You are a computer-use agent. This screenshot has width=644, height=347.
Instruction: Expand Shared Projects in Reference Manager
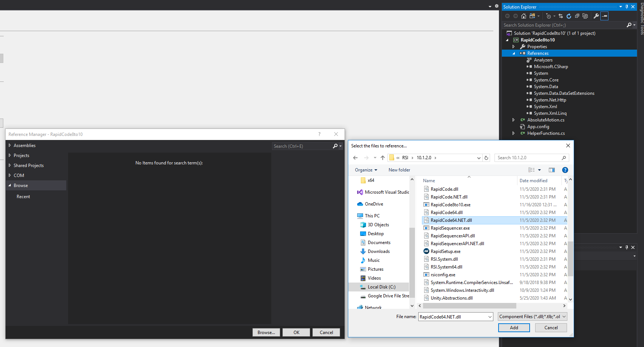[x=10, y=166]
